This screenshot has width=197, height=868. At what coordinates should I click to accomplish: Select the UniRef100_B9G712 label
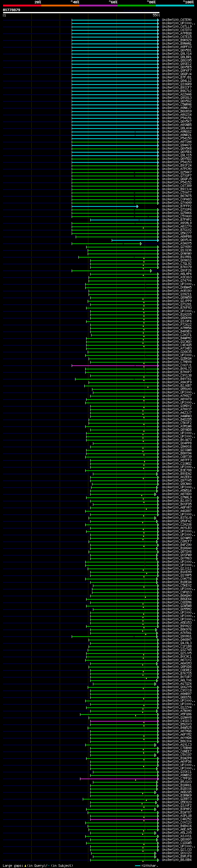click(177, 91)
